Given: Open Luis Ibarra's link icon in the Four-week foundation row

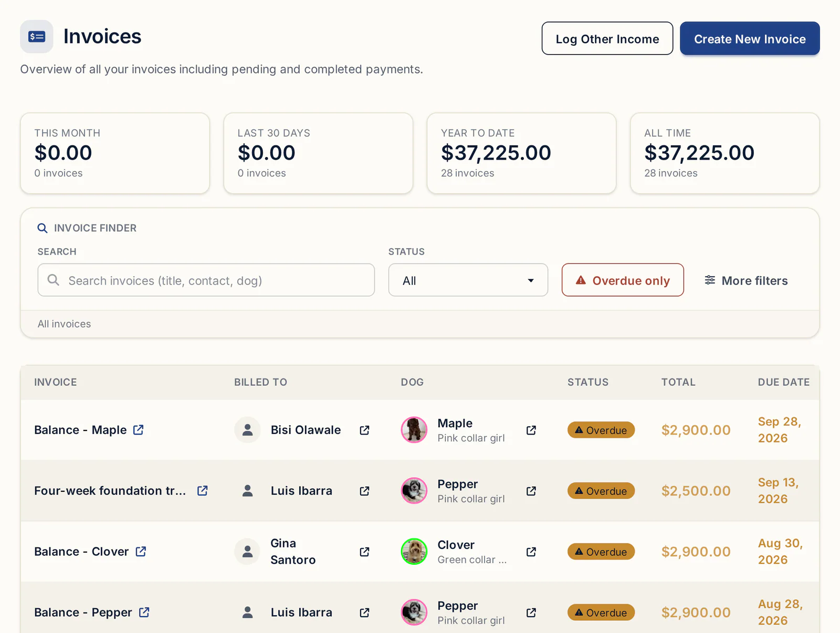Looking at the screenshot, I should tap(364, 491).
